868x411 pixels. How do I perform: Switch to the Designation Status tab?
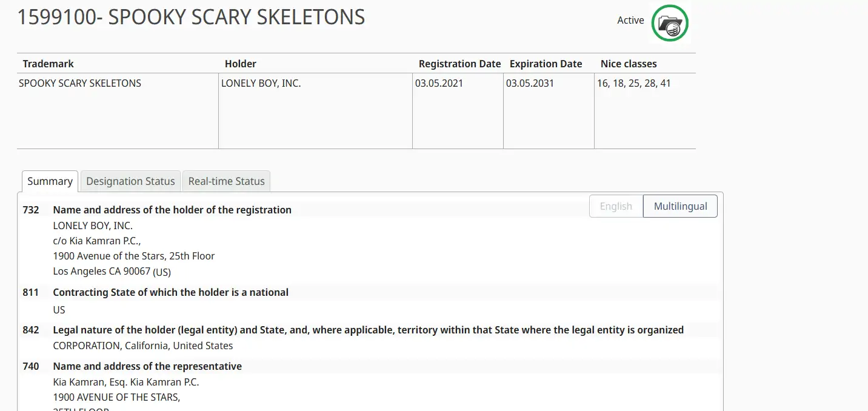pos(130,181)
